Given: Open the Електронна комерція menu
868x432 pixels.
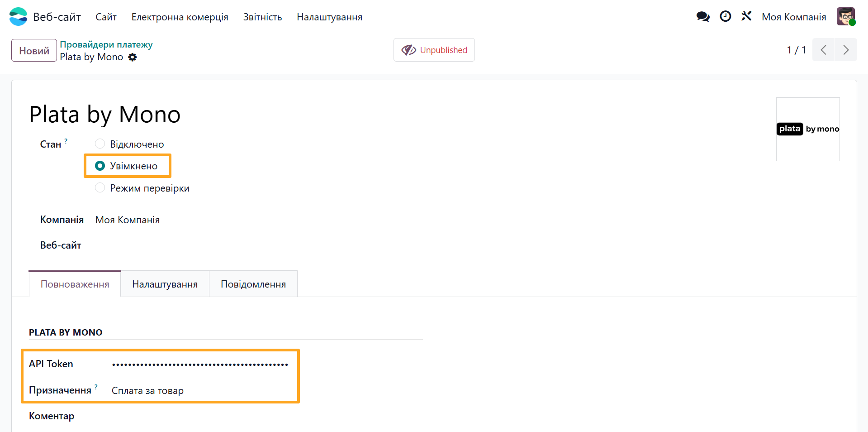Looking at the screenshot, I should [x=180, y=17].
